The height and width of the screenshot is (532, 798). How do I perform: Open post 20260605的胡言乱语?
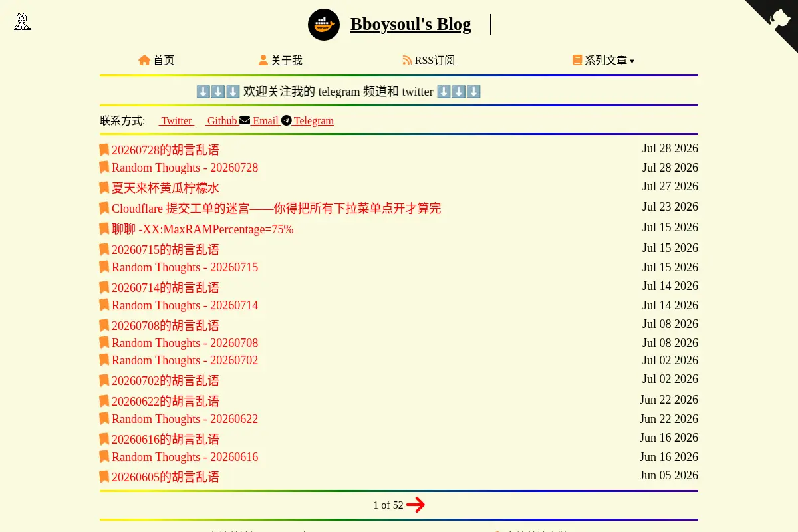166,477
